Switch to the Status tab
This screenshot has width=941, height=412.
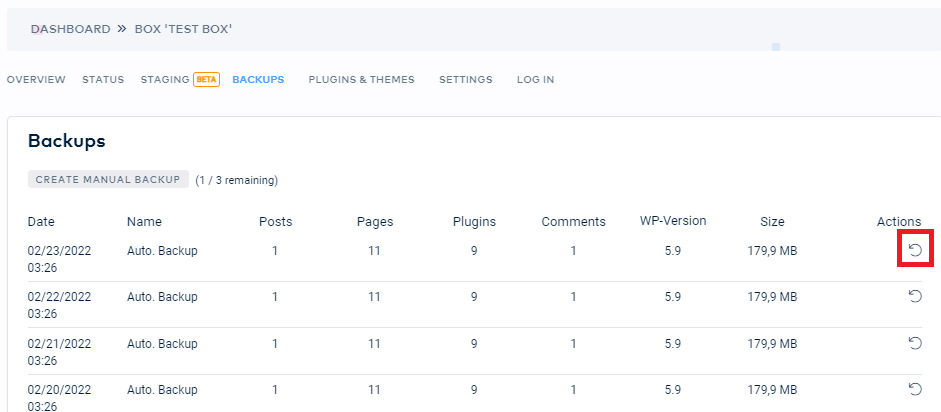point(103,79)
